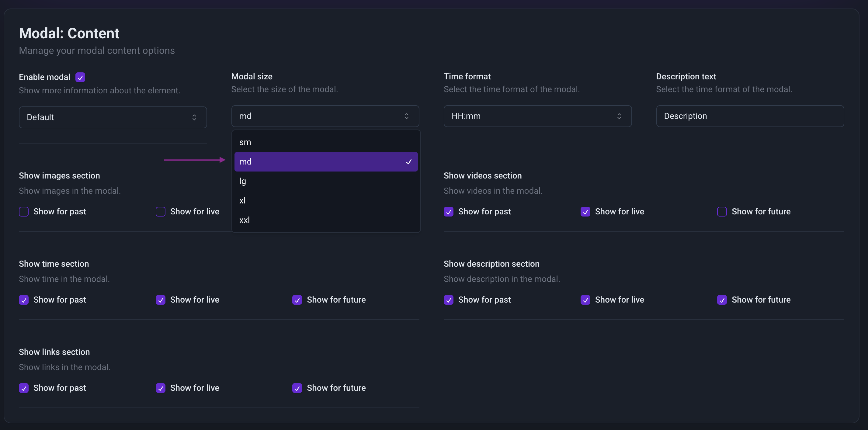
Task: Click the 'Show time section' label
Action: [54, 264]
